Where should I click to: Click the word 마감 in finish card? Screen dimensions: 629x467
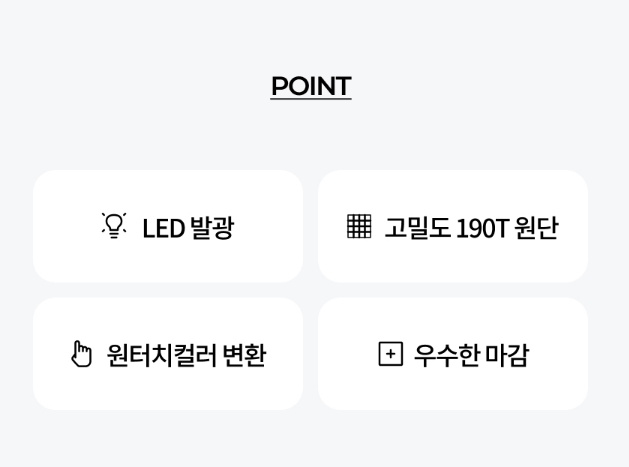click(x=505, y=355)
